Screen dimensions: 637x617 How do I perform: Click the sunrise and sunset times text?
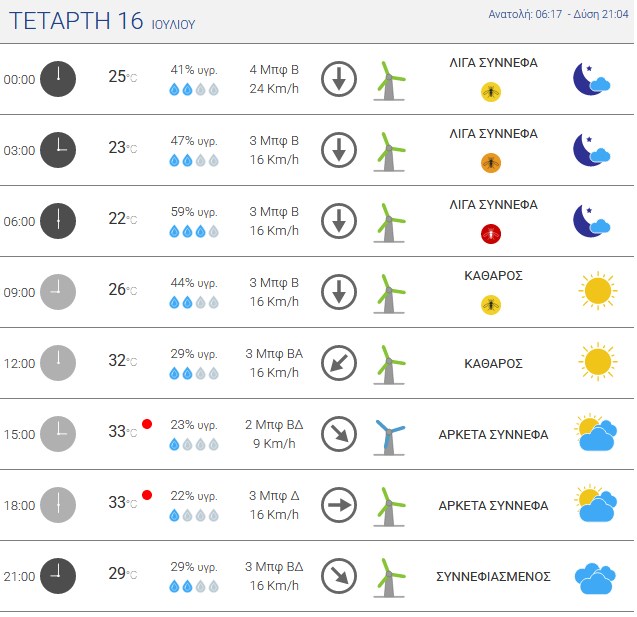coord(558,14)
